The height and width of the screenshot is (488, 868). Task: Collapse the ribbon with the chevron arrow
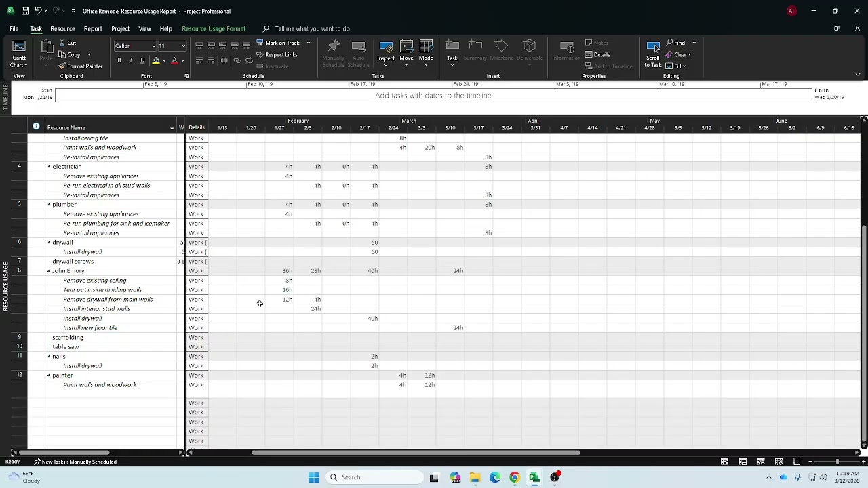coord(857,75)
